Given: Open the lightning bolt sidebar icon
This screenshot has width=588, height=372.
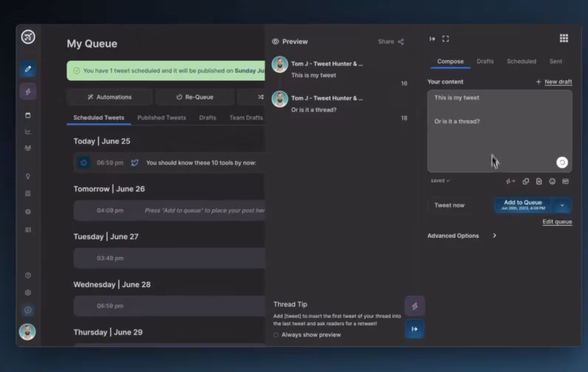Looking at the screenshot, I should point(28,92).
